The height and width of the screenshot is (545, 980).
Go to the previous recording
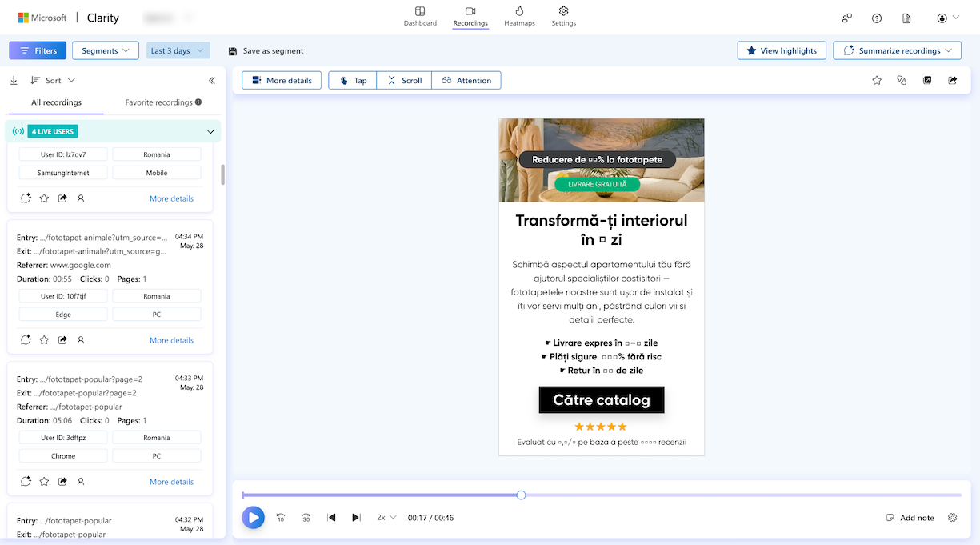point(331,518)
